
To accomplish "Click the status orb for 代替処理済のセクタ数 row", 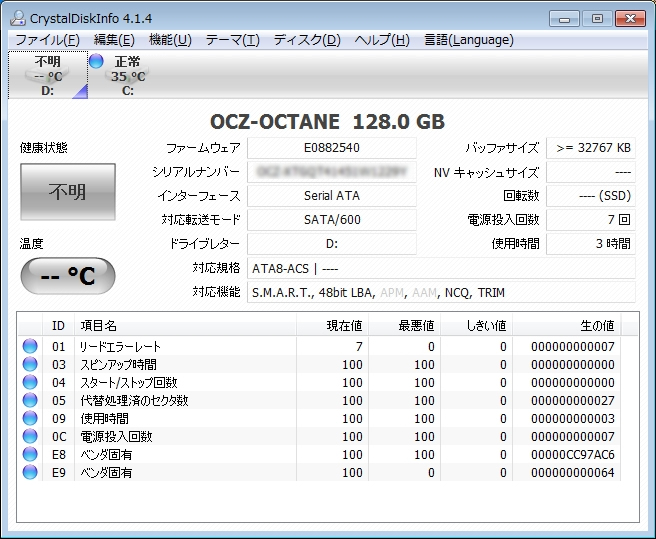I will click(x=30, y=400).
